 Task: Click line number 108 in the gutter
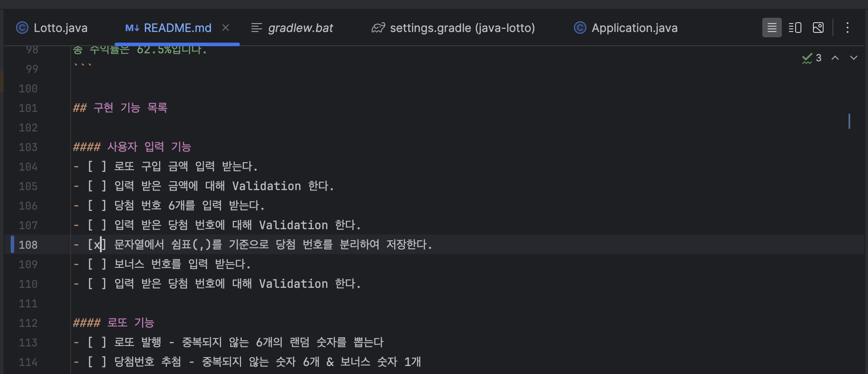(28, 245)
